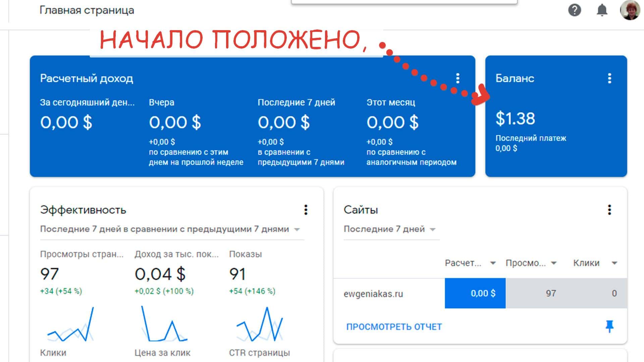Click the Главная страница page title
The width and height of the screenshot is (644, 362).
pos(87,10)
